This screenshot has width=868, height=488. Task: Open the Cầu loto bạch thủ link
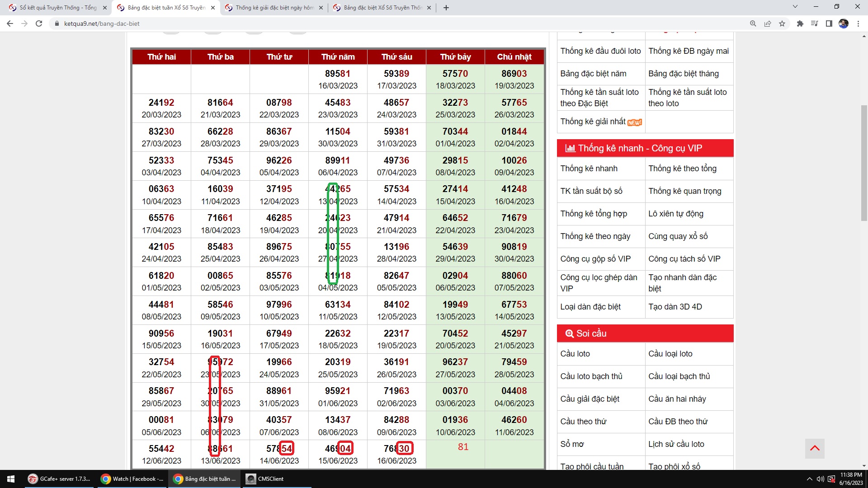pyautogui.click(x=591, y=376)
